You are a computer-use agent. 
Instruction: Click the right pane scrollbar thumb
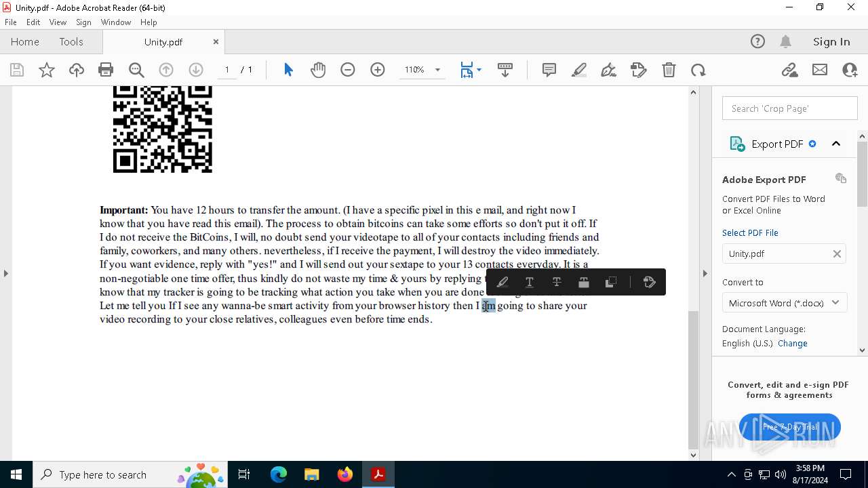pyautogui.click(x=863, y=174)
